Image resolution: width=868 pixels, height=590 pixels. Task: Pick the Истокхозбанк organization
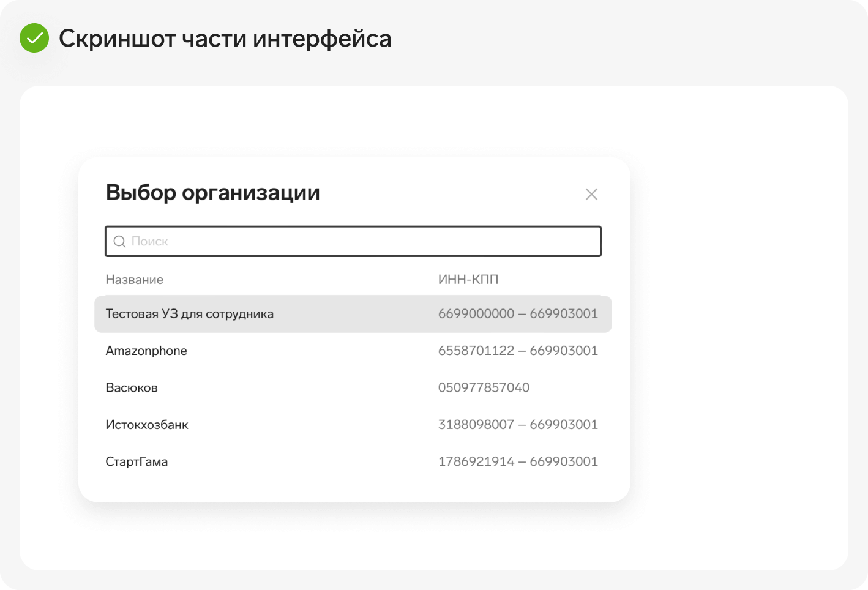coord(353,425)
